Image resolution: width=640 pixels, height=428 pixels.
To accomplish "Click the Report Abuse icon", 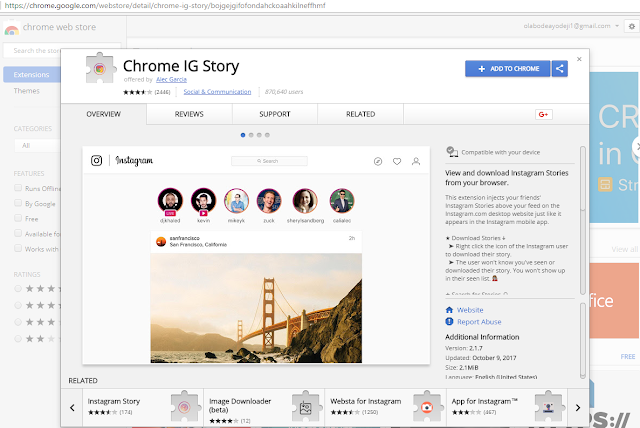I will pos(449,322).
